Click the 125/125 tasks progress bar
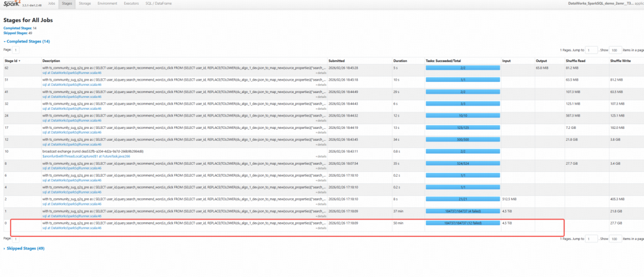This screenshot has width=644, height=277. tap(463, 127)
